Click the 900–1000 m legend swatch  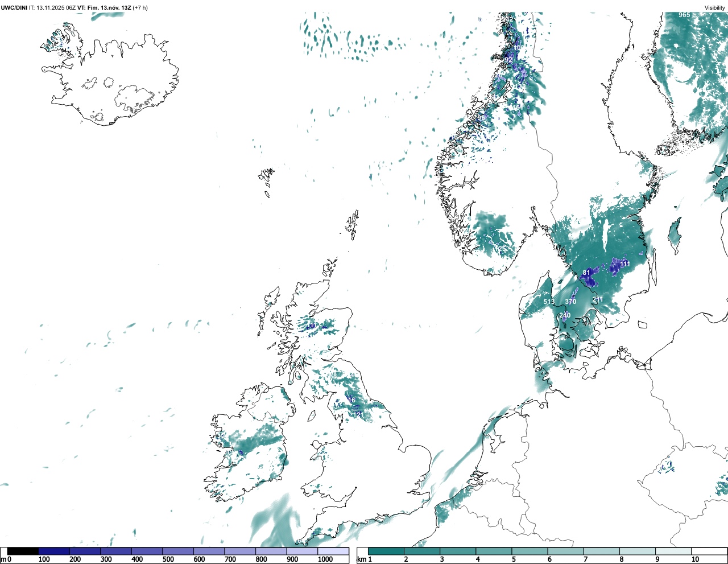click(x=302, y=551)
